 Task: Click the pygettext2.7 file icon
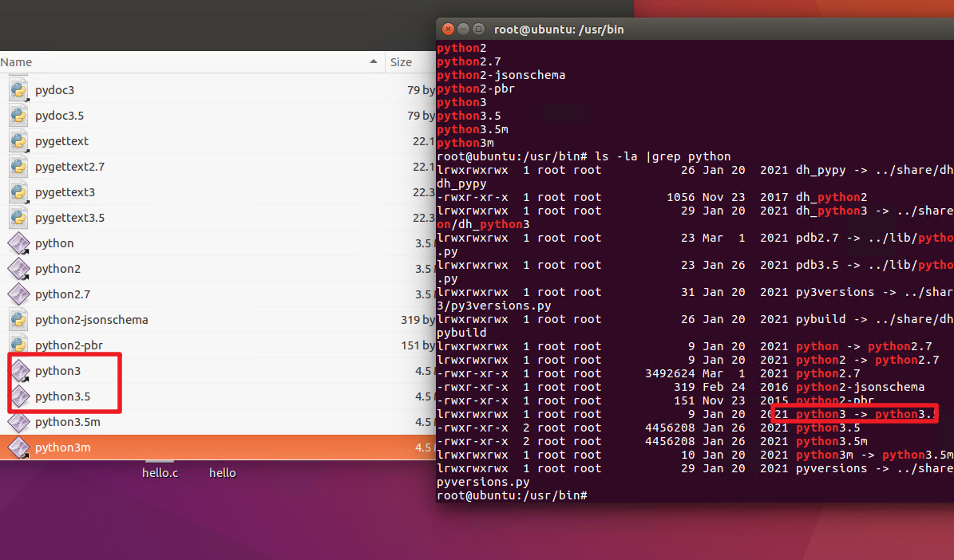pyautogui.click(x=19, y=167)
